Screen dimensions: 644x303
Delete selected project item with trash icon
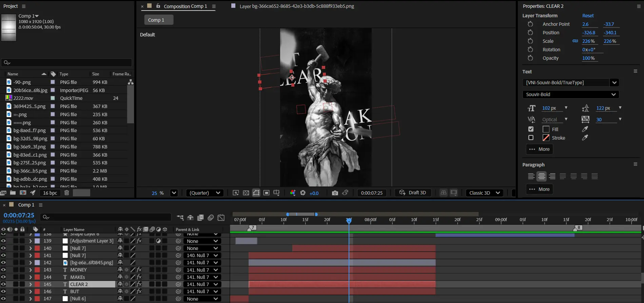67,193
